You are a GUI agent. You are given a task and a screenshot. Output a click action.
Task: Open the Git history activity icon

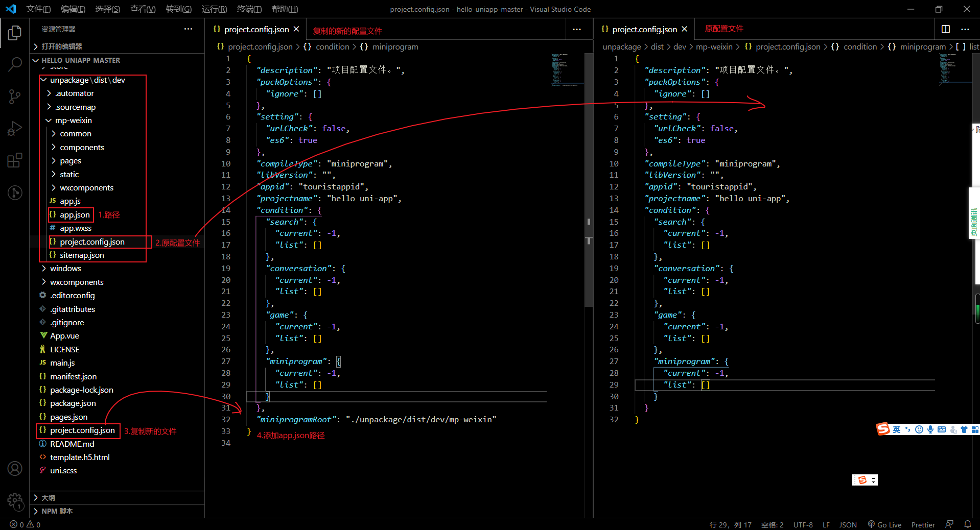pyautogui.click(x=15, y=192)
